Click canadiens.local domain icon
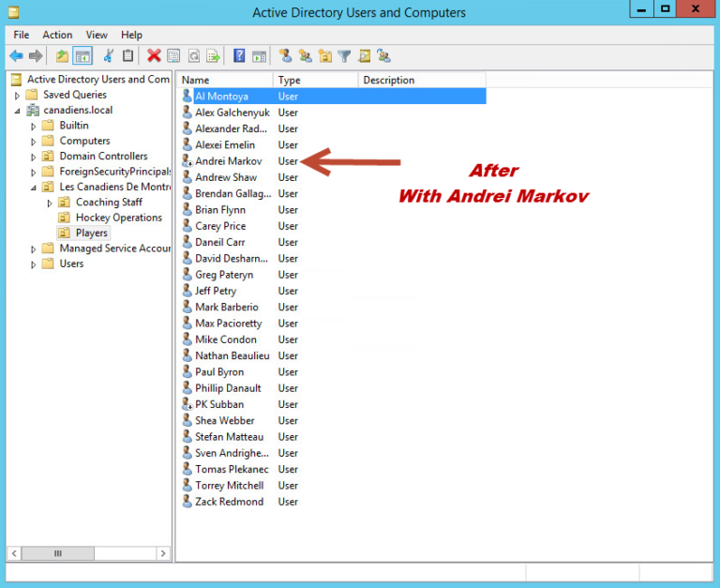Viewport: 720px width, 588px height. click(33, 111)
